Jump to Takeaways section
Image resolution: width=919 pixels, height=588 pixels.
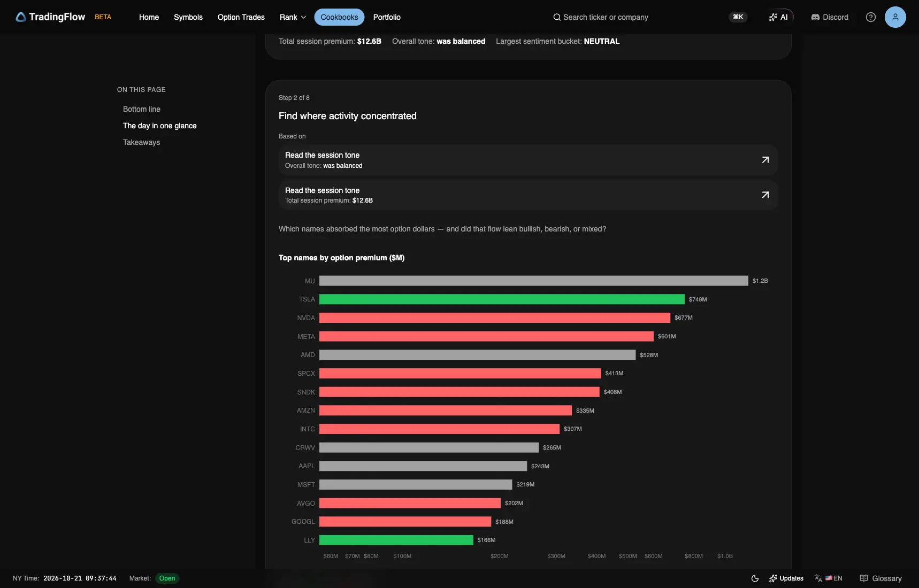tap(141, 142)
